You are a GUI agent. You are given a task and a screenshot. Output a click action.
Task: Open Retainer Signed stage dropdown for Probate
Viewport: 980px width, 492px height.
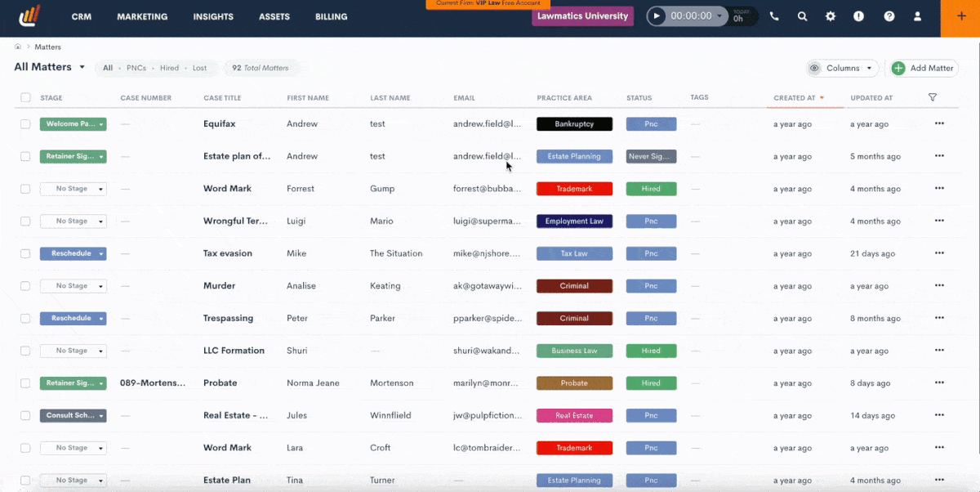(x=73, y=383)
